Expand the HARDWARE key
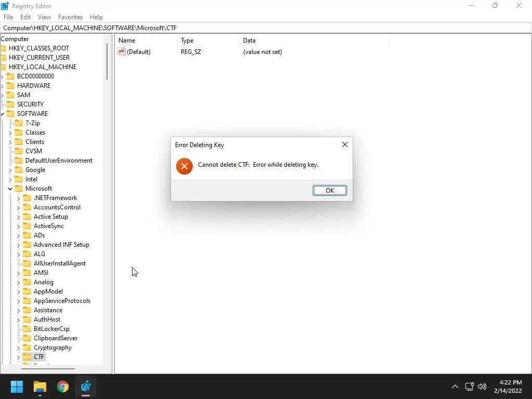Image resolution: width=532 pixels, height=399 pixels. point(3,86)
